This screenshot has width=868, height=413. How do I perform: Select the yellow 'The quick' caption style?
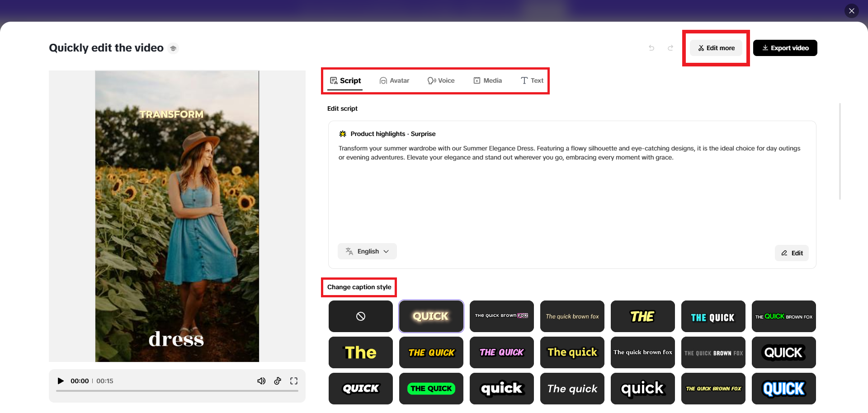tap(572, 352)
